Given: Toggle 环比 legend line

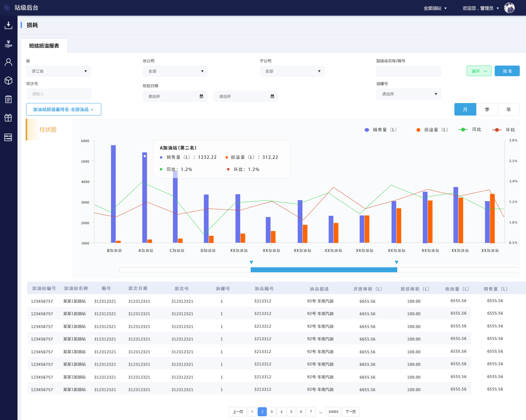Looking at the screenshot, I should [504, 130].
